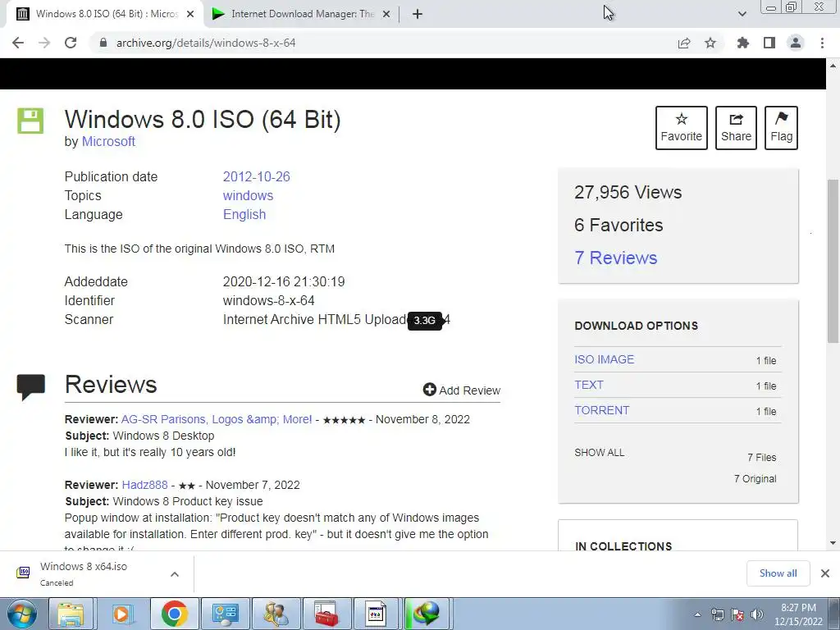Close the Internet Download Manager tab

(386, 15)
